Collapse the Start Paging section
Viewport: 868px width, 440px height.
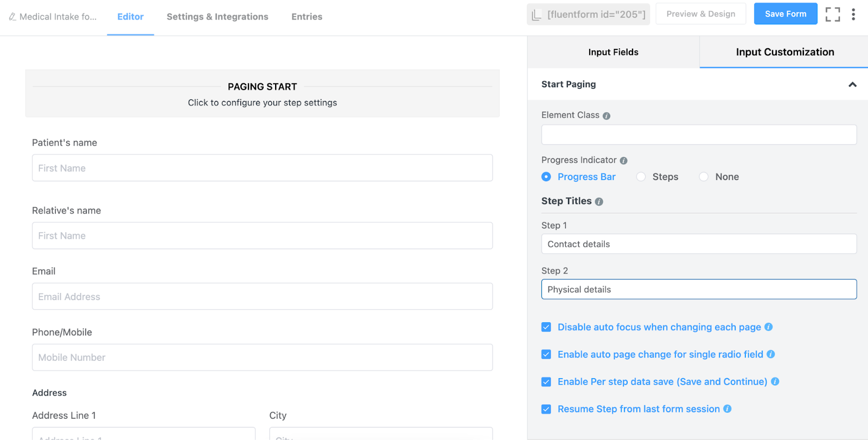(852, 85)
